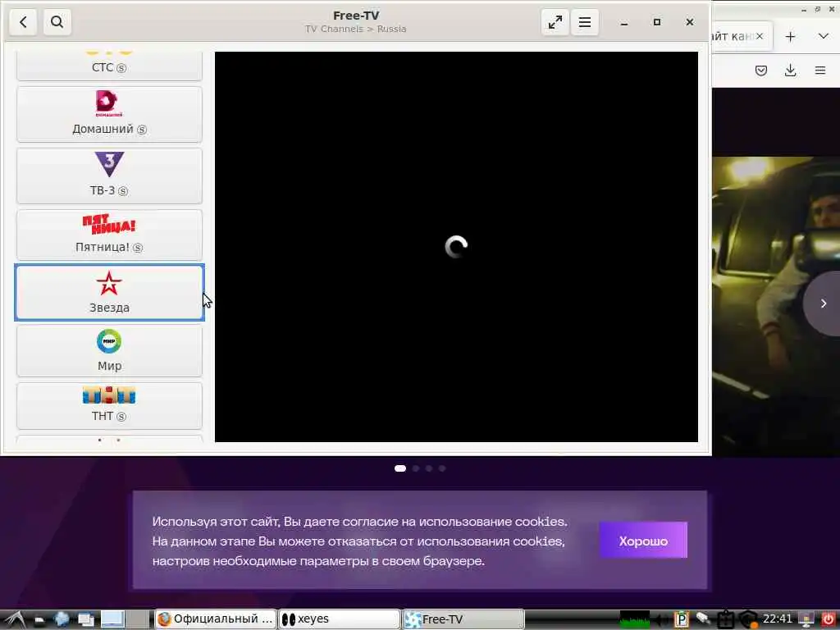Select the Звезда channel
Image resolution: width=840 pixels, height=630 pixels.
[x=109, y=293]
